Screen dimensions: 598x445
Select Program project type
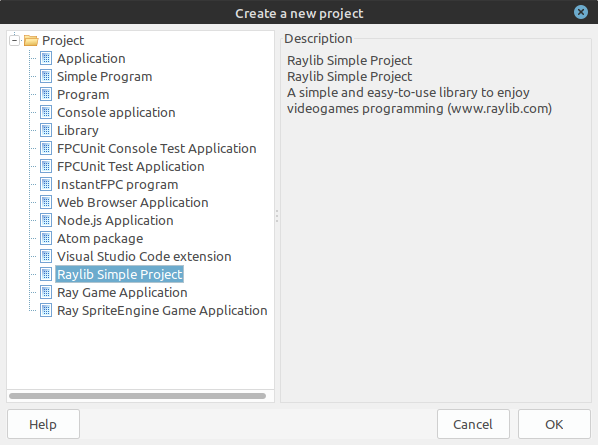83,95
